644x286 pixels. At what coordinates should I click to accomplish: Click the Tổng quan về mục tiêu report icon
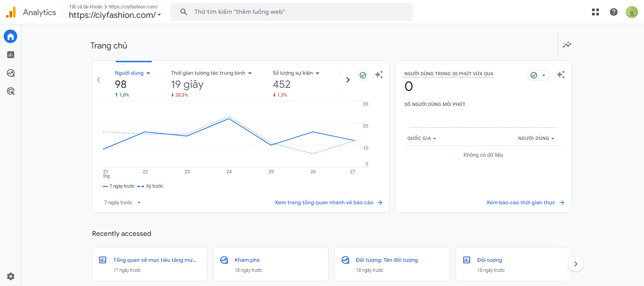point(102,260)
